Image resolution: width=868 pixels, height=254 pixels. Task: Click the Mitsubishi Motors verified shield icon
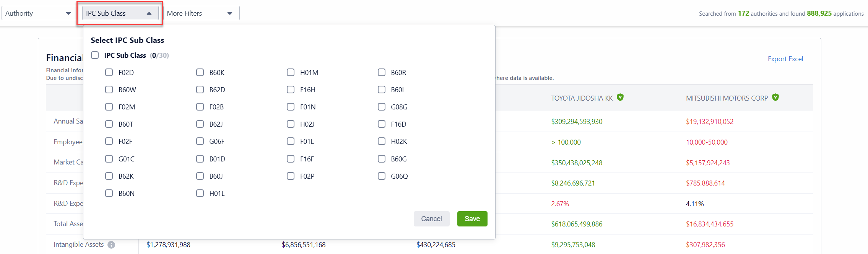click(775, 98)
